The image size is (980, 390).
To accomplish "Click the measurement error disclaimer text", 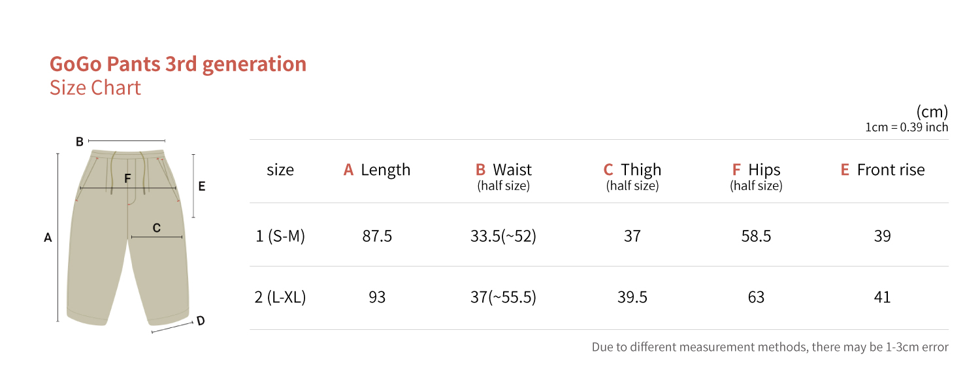I will click(770, 347).
